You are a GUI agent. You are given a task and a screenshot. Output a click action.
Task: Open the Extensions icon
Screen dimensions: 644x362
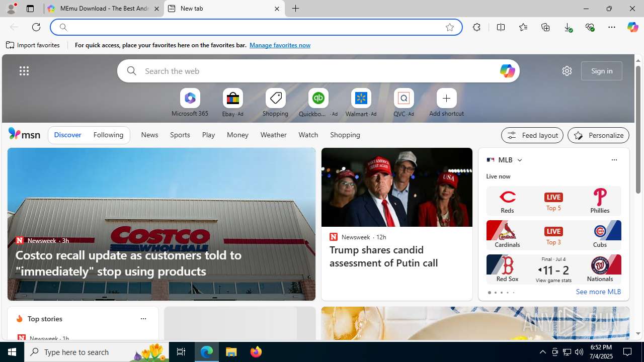pos(476,27)
